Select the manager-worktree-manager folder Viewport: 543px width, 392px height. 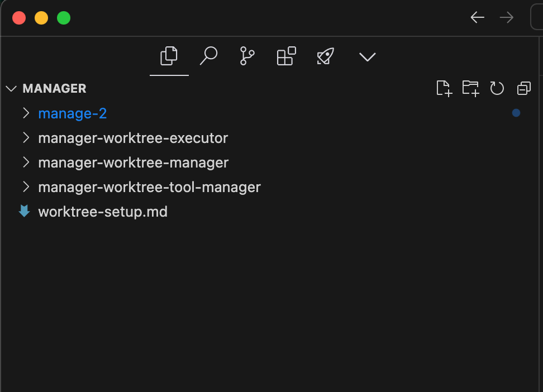pos(134,162)
